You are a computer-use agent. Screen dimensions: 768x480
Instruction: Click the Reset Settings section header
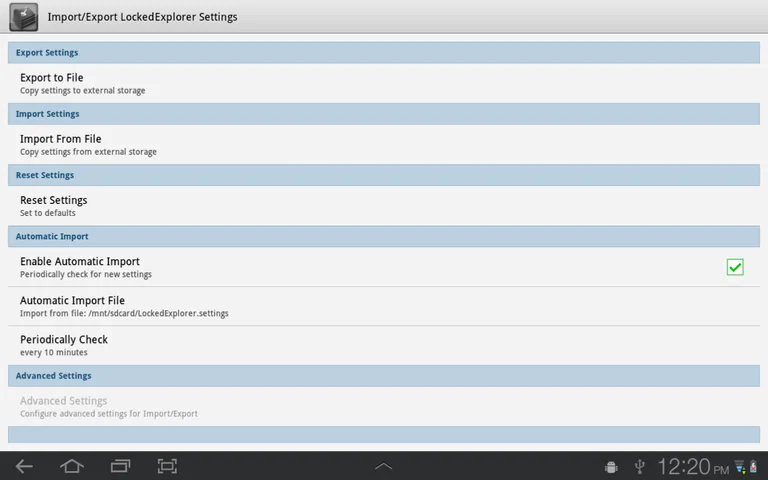(x=384, y=175)
